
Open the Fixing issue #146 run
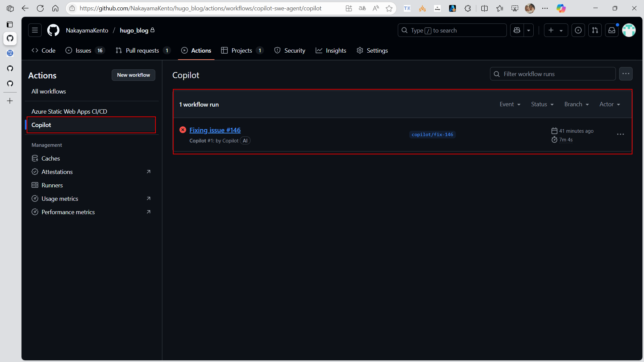coord(215,130)
